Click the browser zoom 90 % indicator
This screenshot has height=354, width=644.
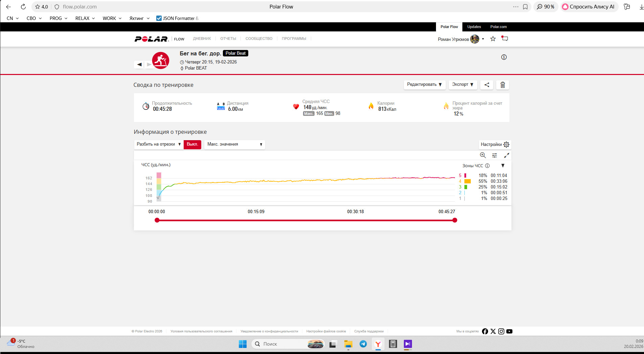tap(546, 7)
